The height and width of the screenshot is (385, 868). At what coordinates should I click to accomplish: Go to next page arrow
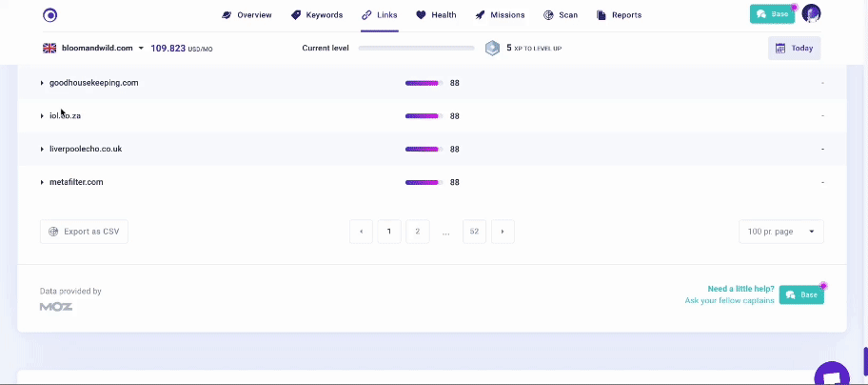coord(503,232)
